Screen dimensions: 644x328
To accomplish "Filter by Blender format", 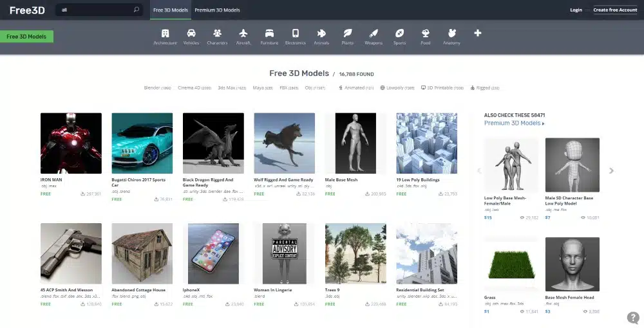I will click(x=157, y=87).
